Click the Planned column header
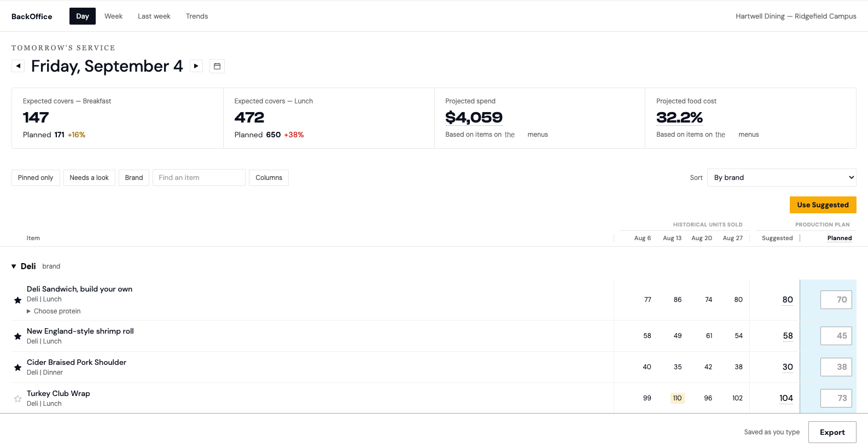 (840, 238)
